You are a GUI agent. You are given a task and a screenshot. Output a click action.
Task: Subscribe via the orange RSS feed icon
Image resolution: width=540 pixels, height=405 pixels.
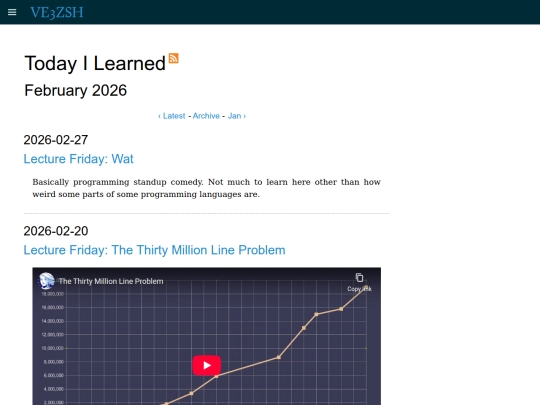[x=174, y=58]
